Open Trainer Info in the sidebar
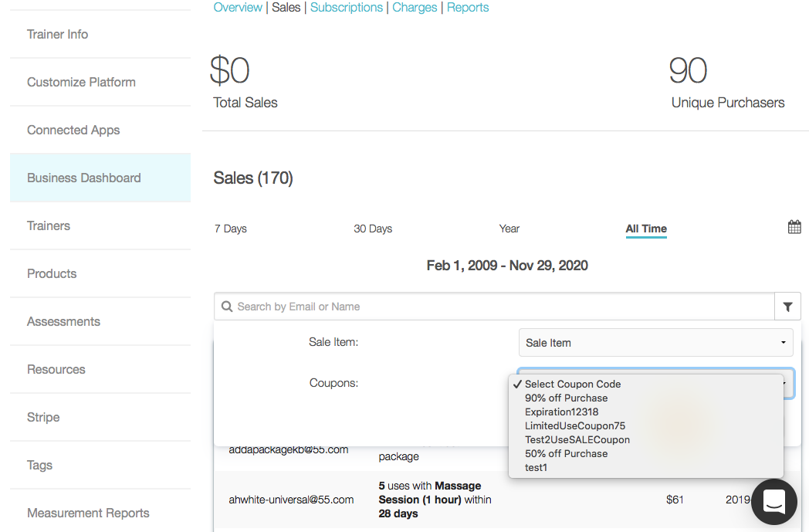809x532 pixels. (x=57, y=34)
